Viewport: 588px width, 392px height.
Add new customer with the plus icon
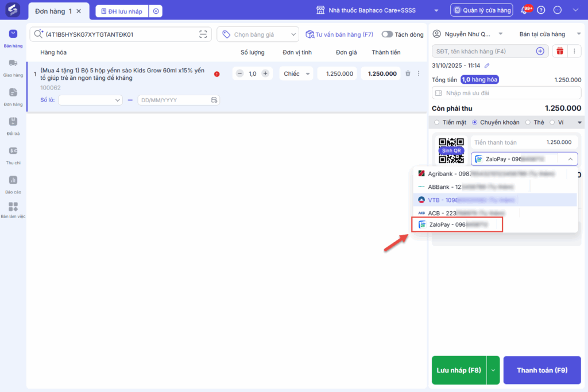pyautogui.click(x=540, y=51)
